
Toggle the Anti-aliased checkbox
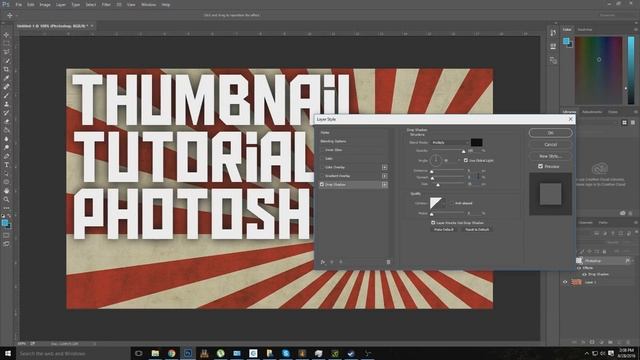click(451, 203)
